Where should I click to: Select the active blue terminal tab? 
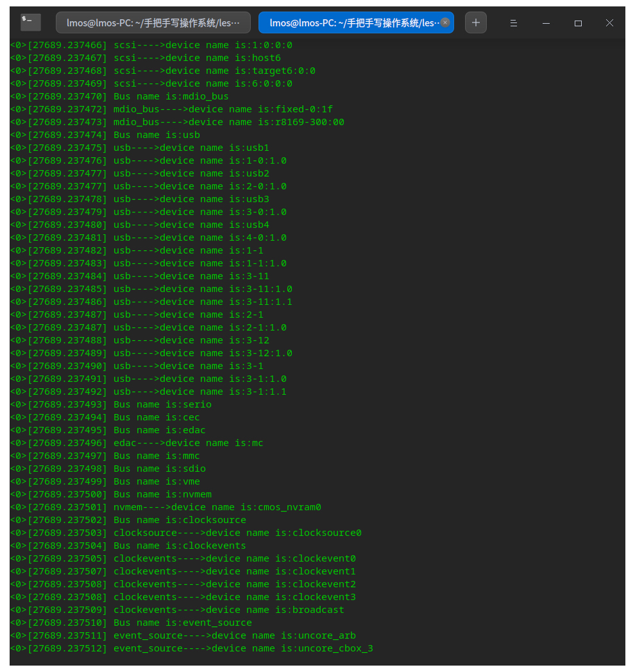click(350, 22)
